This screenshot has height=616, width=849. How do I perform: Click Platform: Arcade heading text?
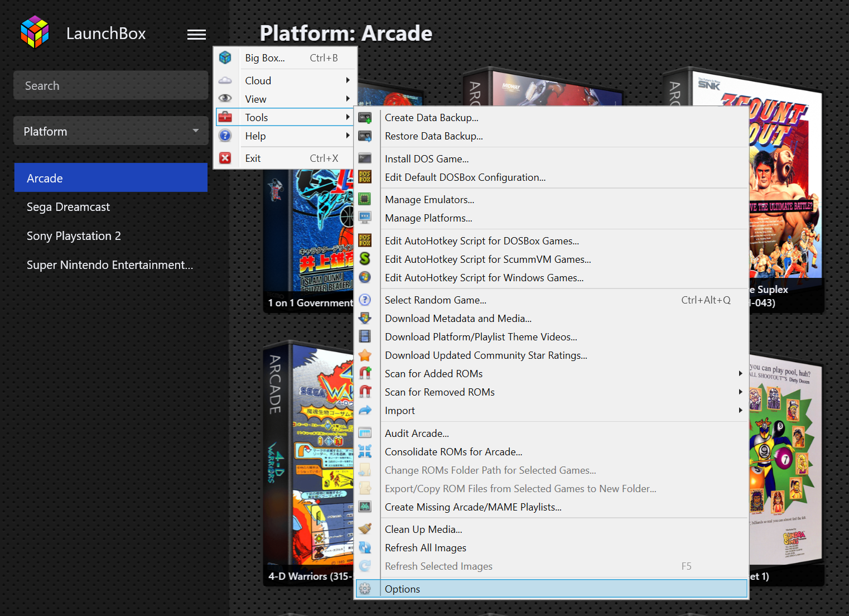(346, 33)
